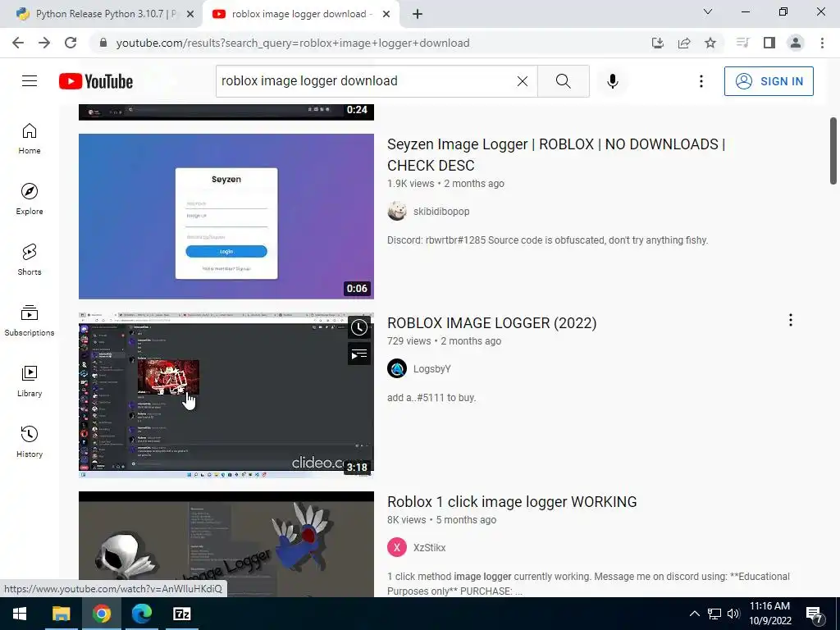This screenshot has height=630, width=840.
Task: Add ROBLOX IMAGE LOGGER video to queue
Action: [359, 354]
